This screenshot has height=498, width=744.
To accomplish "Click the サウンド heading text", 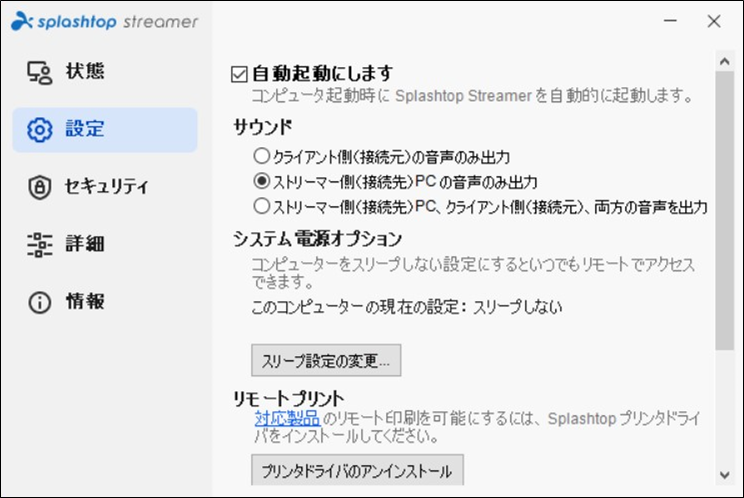I will 262,127.
